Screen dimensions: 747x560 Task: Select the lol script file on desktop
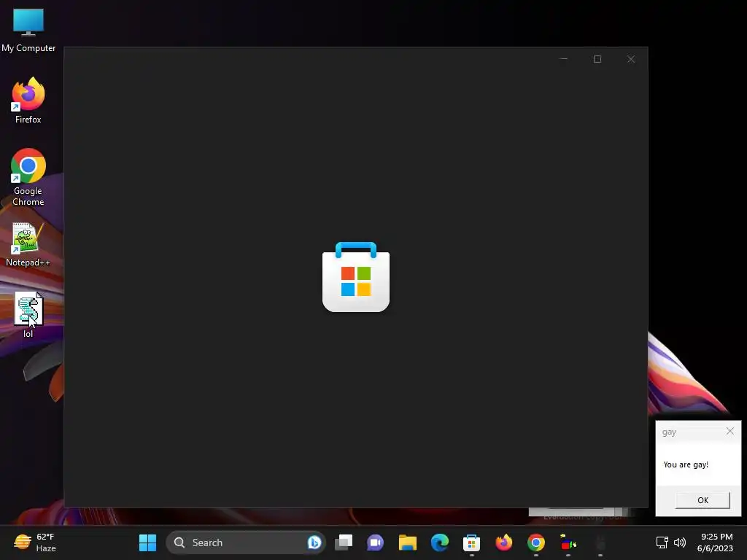[x=28, y=315]
